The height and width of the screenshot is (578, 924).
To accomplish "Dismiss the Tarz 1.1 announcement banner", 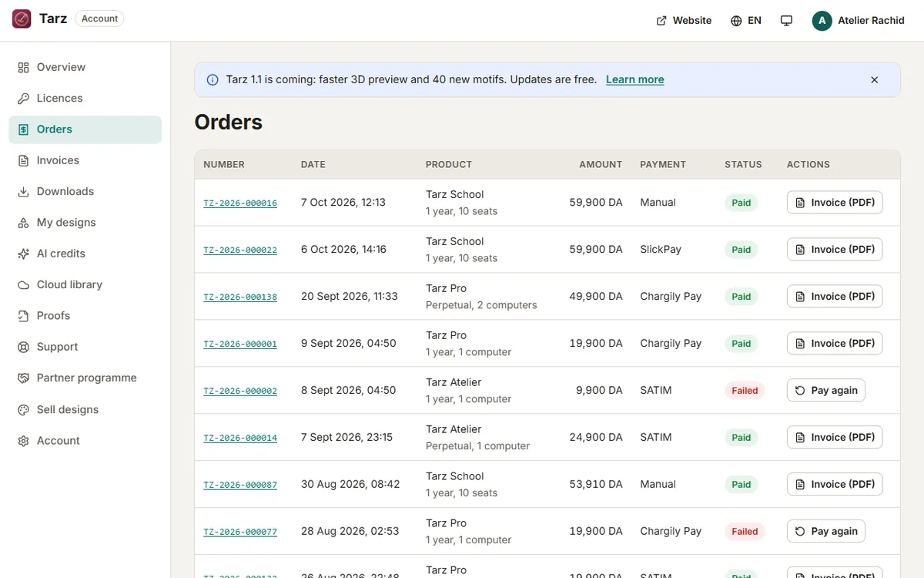I will [x=875, y=80].
